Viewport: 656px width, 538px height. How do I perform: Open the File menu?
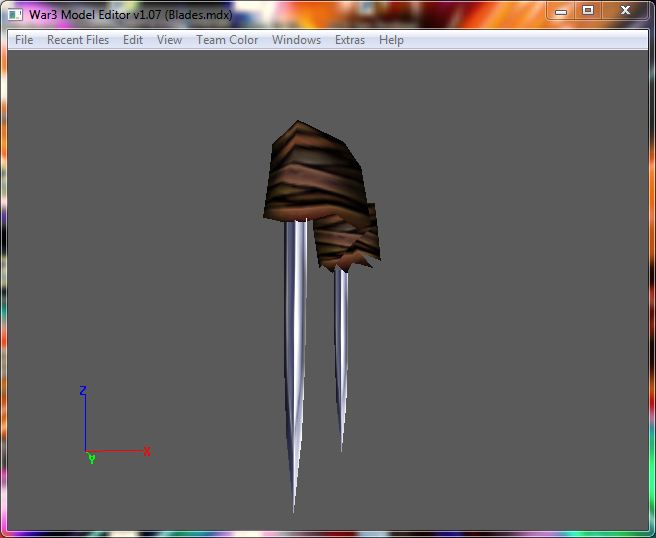click(24, 40)
